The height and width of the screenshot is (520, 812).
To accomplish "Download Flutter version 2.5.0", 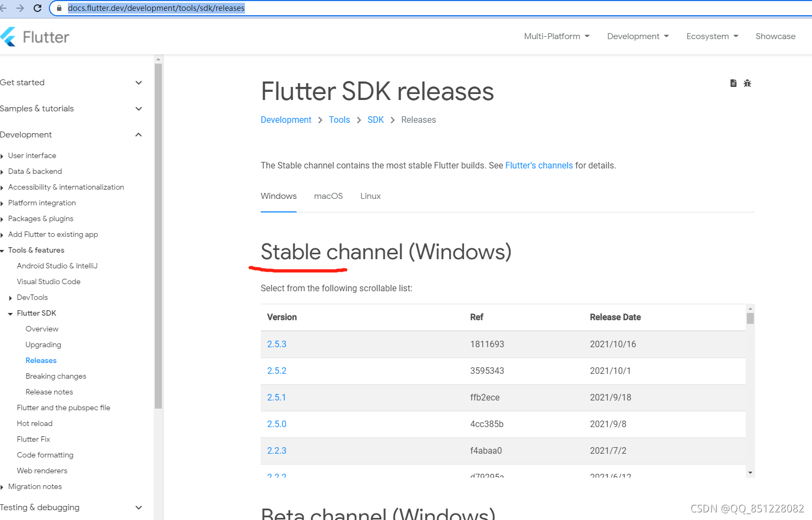I will pos(276,424).
